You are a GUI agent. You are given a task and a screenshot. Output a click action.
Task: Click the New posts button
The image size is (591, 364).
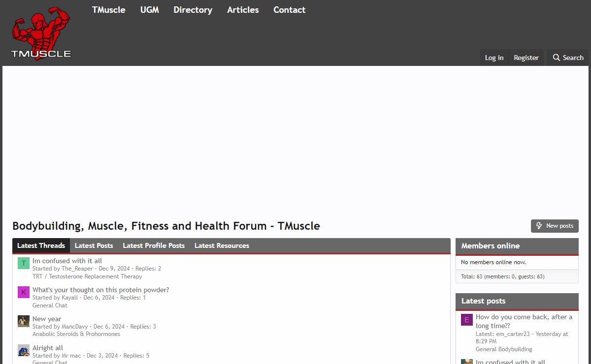(555, 226)
